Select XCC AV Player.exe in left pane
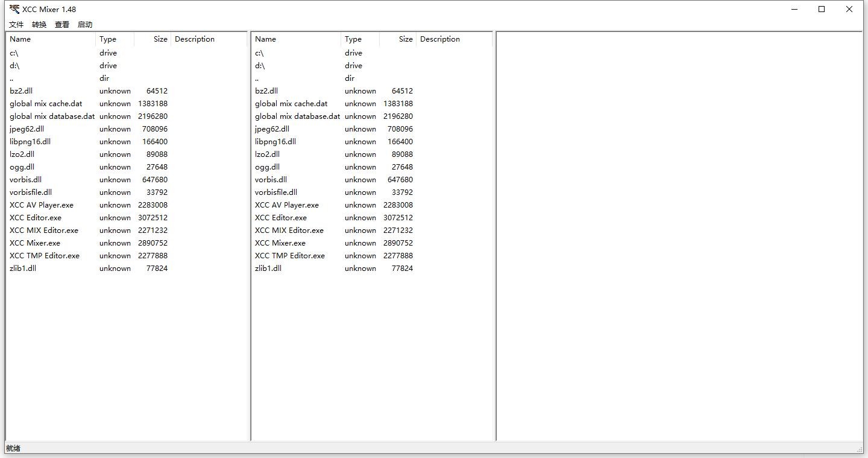 (x=42, y=205)
